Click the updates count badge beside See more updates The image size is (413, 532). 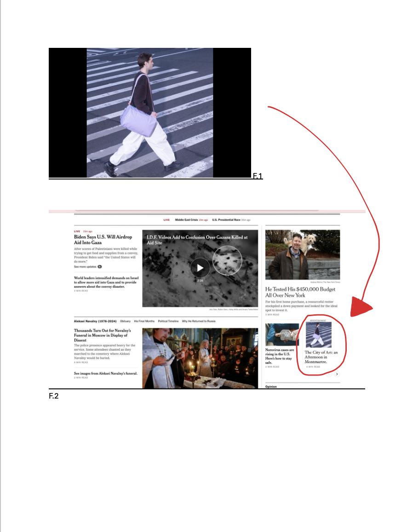point(100,266)
